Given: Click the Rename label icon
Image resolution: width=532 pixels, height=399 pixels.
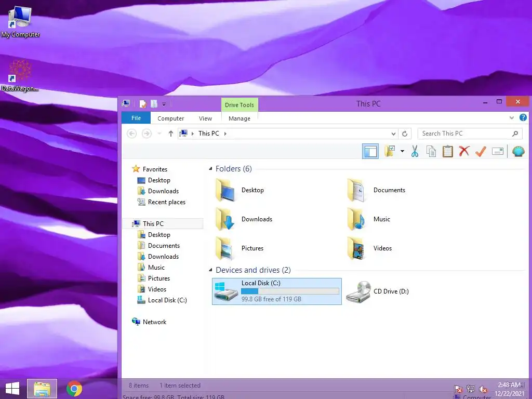Looking at the screenshot, I should click(497, 151).
